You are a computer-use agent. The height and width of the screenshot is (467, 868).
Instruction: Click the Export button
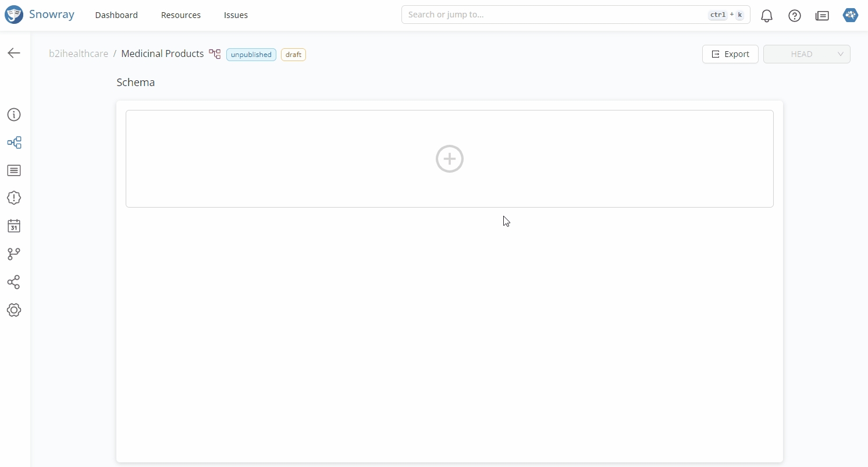click(730, 54)
